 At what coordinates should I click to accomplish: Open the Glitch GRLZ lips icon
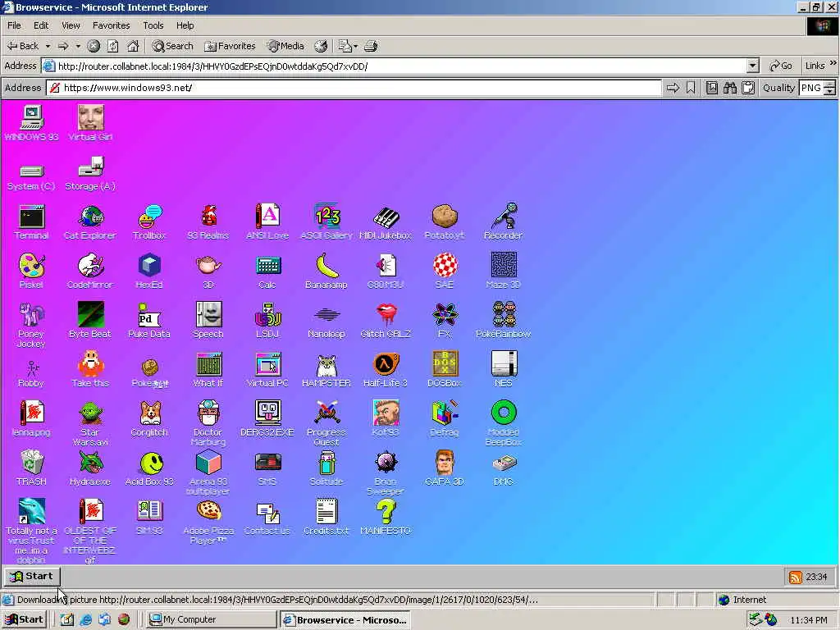(x=386, y=321)
